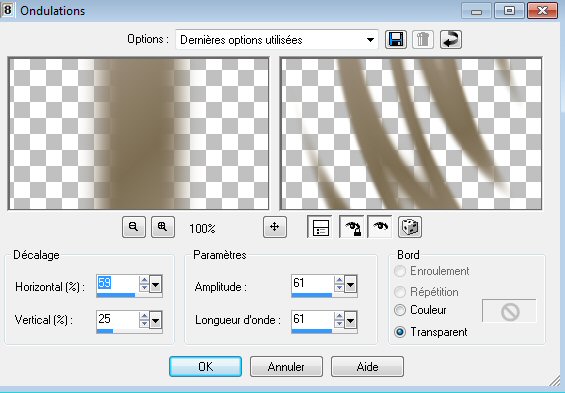Viewport: 565px width, 393px height.
Task: Click the Annuler button
Action: 286,367
